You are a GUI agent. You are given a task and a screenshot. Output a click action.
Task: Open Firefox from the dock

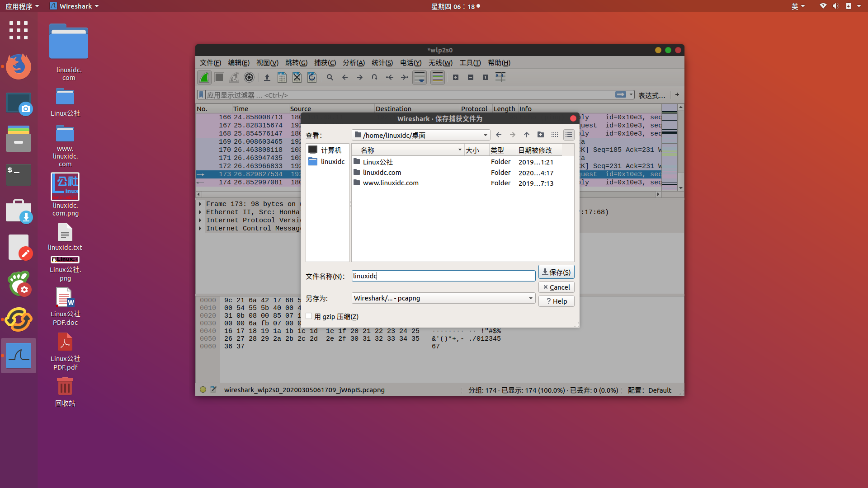click(x=19, y=66)
